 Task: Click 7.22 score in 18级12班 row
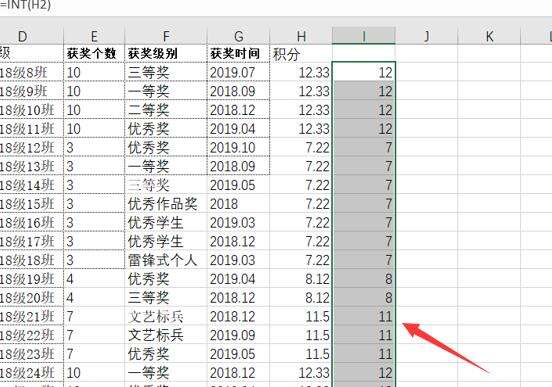301,148
